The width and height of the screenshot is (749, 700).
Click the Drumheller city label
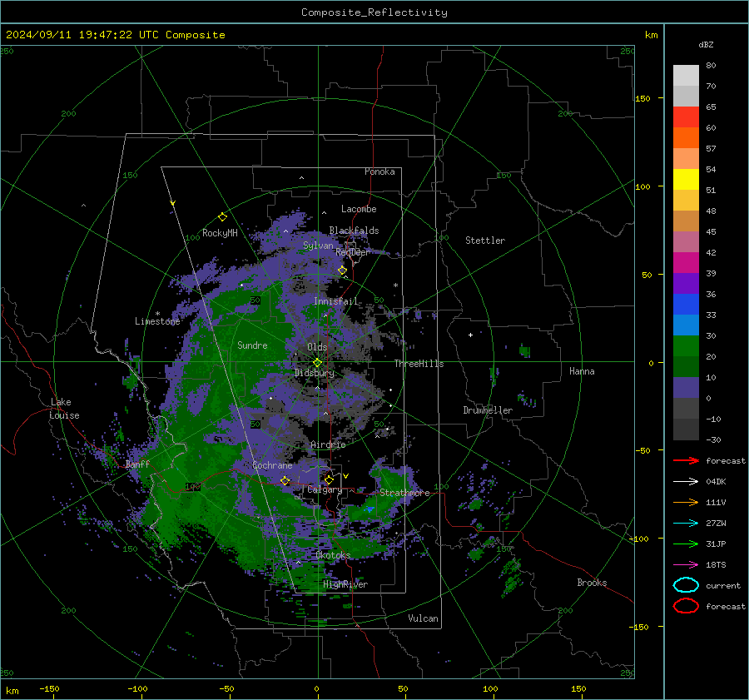point(488,410)
